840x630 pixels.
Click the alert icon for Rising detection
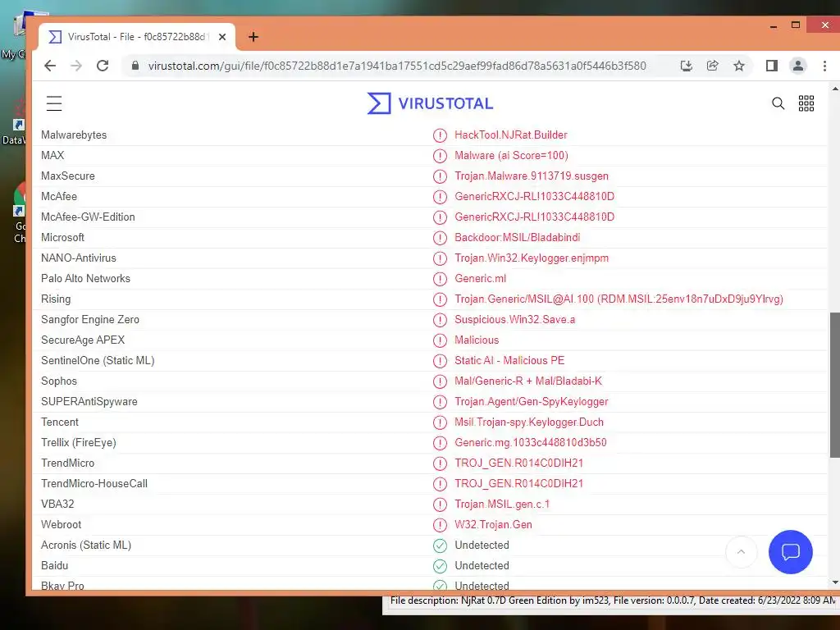440,299
